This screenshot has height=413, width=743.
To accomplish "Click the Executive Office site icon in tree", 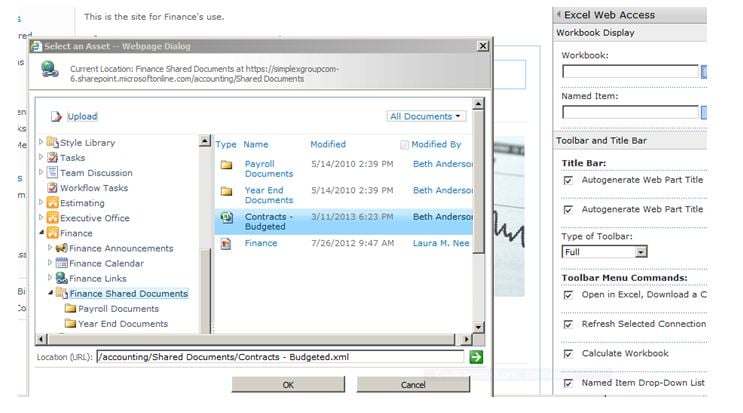I will (52, 218).
